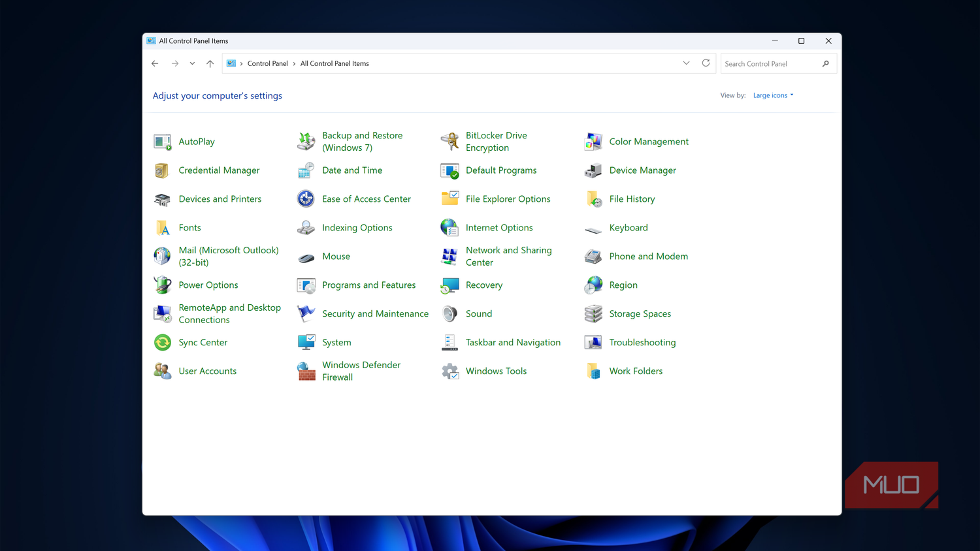Click the search magnifier icon

(x=826, y=63)
